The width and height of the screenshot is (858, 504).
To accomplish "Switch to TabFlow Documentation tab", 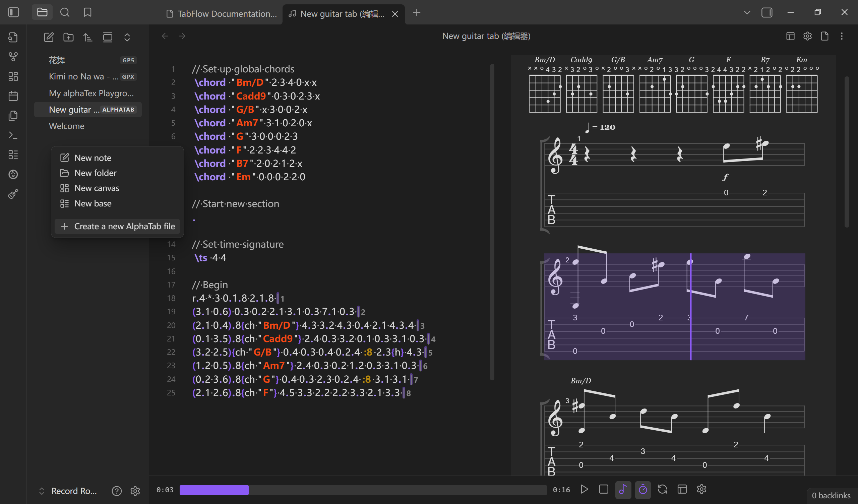I will [221, 14].
